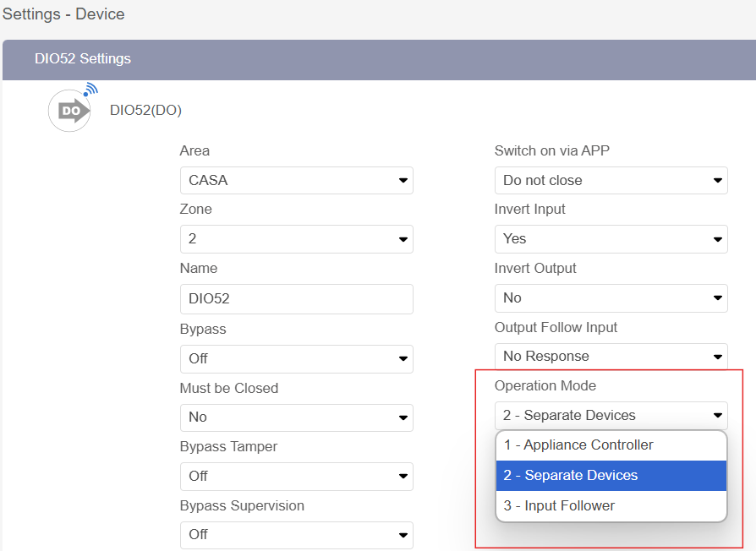Expand the Zone dropdown

296,239
